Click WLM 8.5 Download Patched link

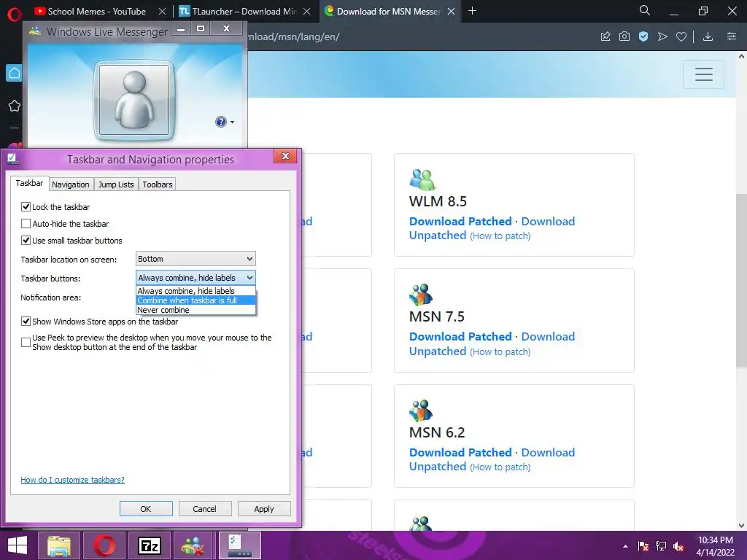(x=460, y=222)
